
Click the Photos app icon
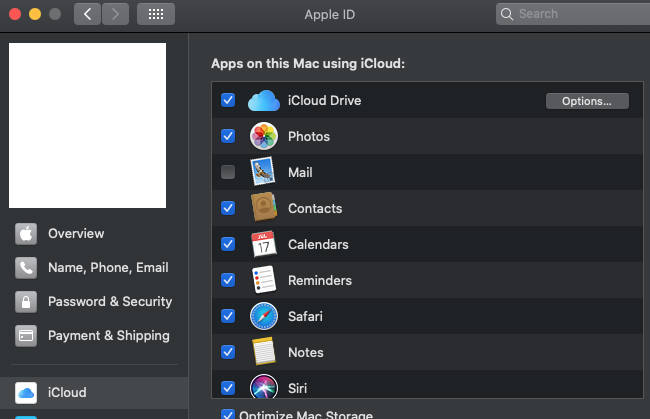(x=264, y=136)
